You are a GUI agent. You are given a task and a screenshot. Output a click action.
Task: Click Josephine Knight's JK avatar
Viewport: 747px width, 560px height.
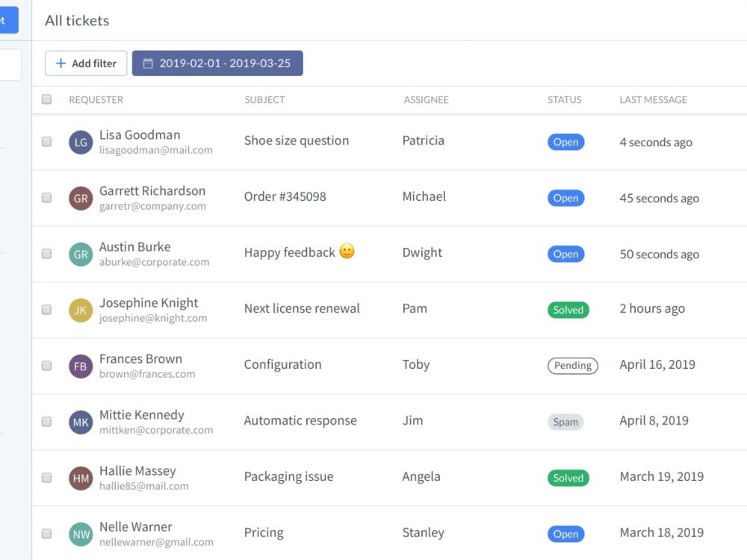coord(80,309)
